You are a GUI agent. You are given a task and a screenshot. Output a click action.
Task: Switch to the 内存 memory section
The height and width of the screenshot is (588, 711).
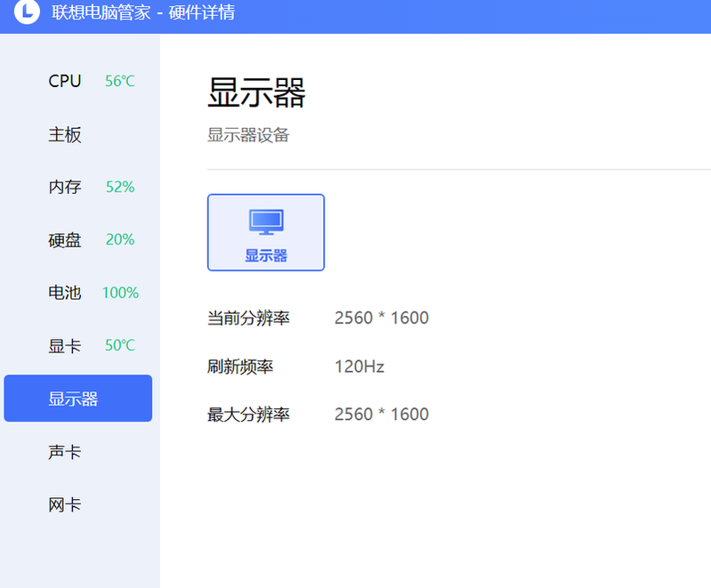click(x=65, y=187)
